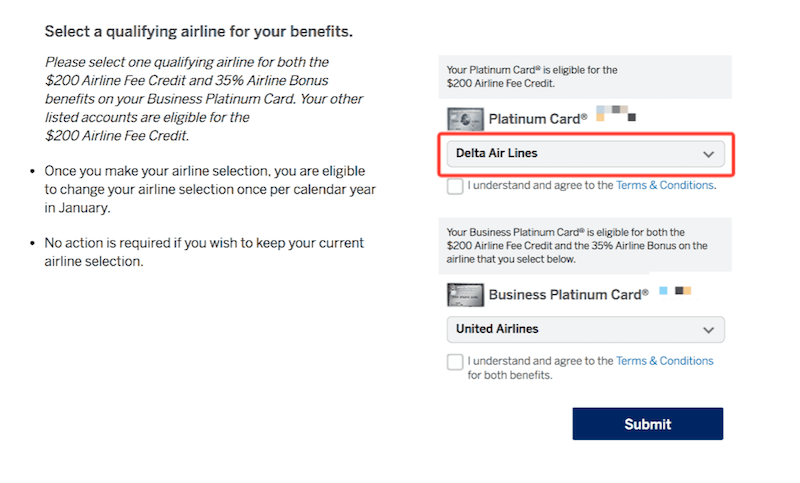This screenshot has width=800, height=483.
Task: Click the Submit button
Action: click(647, 424)
